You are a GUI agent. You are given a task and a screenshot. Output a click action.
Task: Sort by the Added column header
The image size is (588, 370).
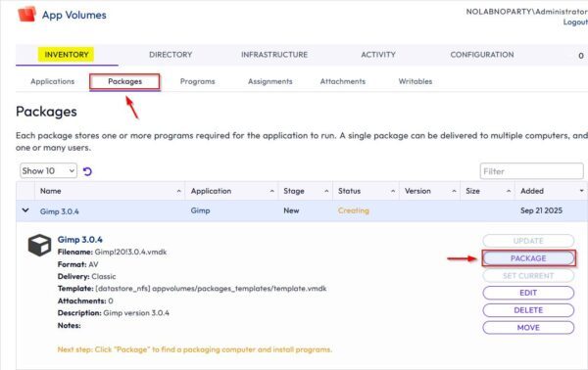tap(551, 191)
